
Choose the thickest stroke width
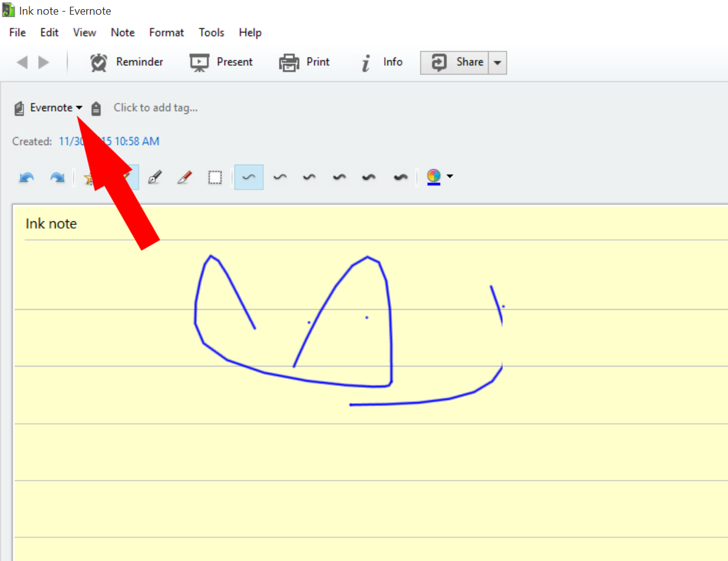pyautogui.click(x=400, y=177)
